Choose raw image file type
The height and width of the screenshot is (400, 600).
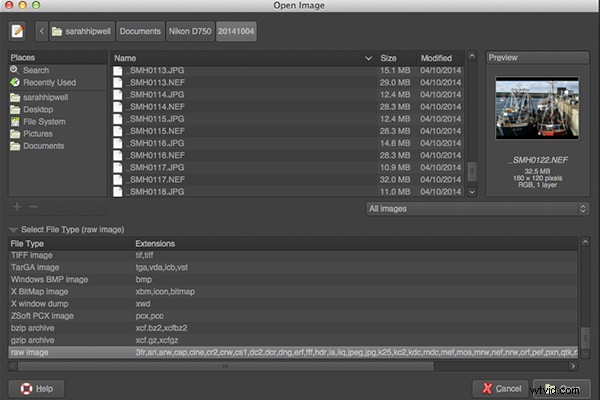[x=293, y=352]
